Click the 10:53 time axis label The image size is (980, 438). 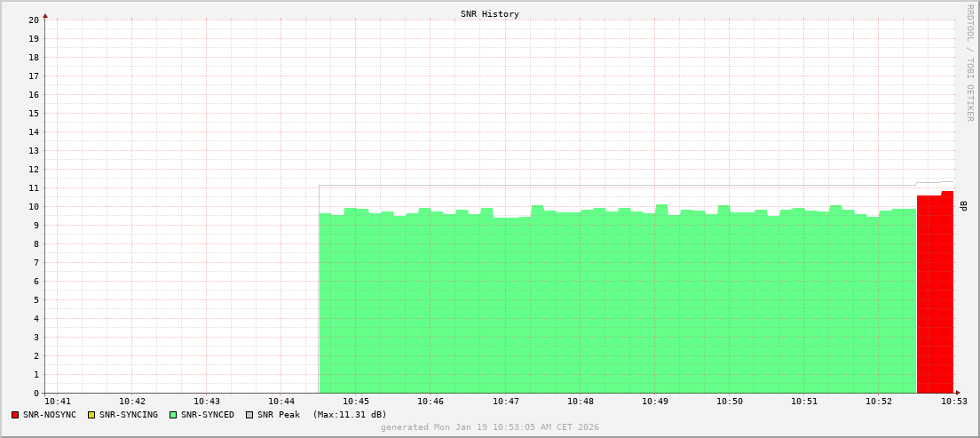coord(953,402)
